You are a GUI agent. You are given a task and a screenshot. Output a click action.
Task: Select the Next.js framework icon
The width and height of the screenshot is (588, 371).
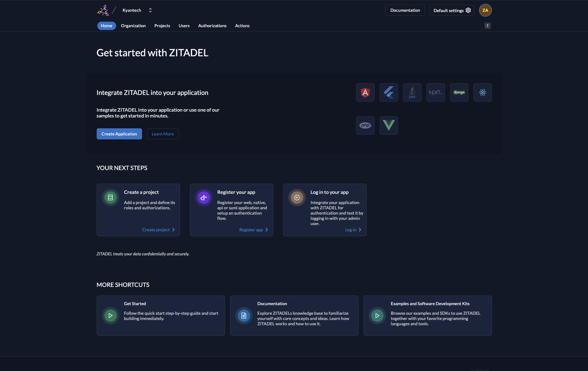436,92
